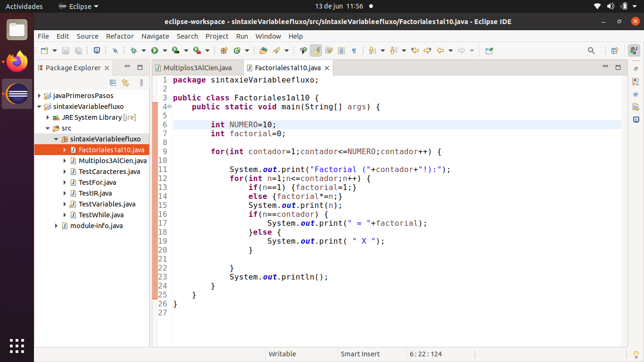Click the Tip of the Day lightbulb in status bar
The image size is (644, 362).
[636, 354]
